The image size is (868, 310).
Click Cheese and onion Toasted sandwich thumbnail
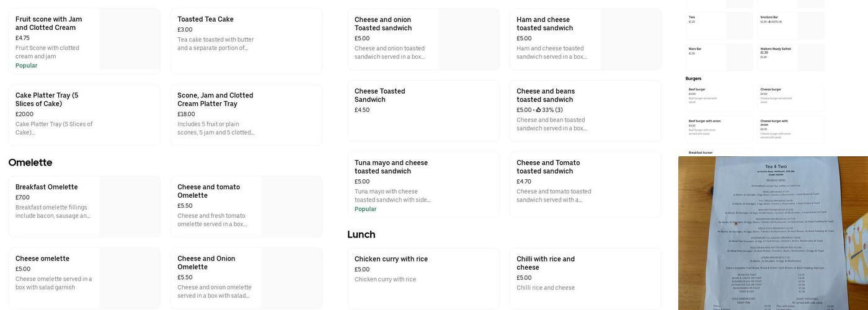click(x=468, y=39)
